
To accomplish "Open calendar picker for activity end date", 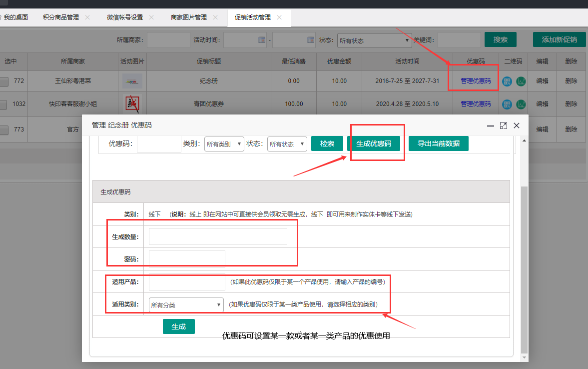I will [x=310, y=40].
